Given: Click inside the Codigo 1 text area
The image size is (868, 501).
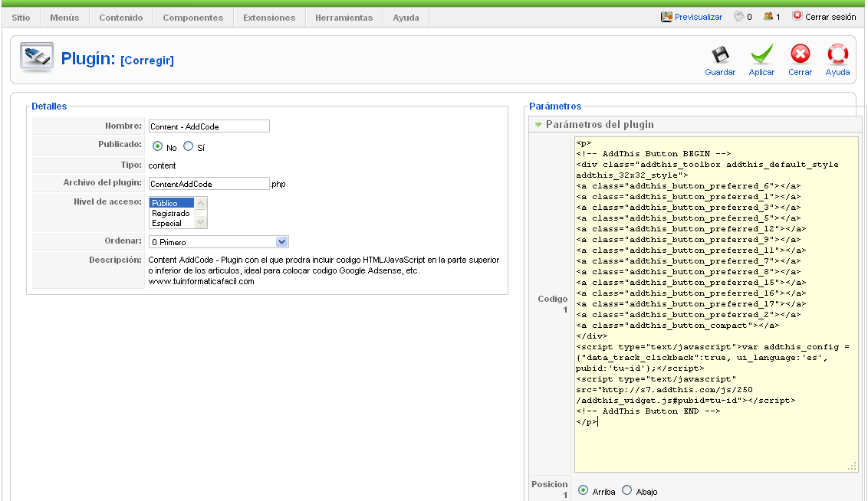Looking at the screenshot, I should coord(716,304).
